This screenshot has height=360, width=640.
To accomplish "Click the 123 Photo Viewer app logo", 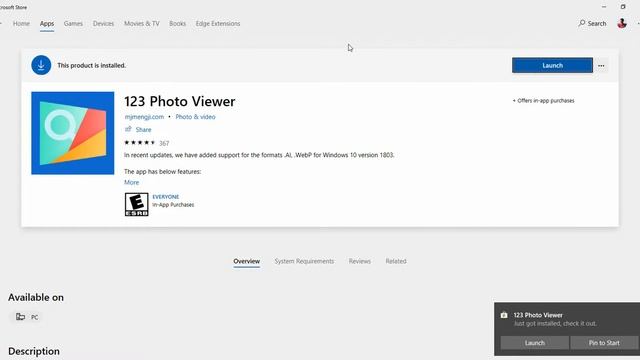I will point(73,133).
